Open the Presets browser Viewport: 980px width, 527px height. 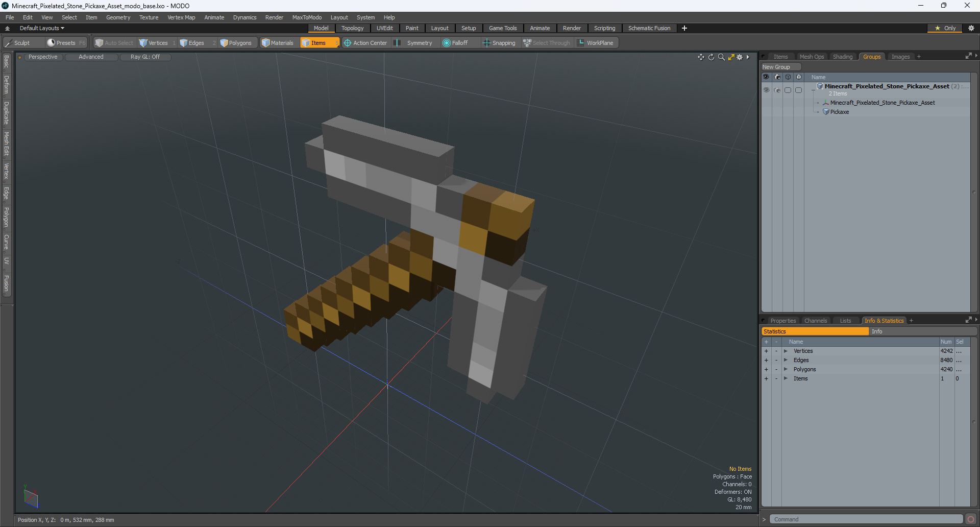[x=66, y=43]
